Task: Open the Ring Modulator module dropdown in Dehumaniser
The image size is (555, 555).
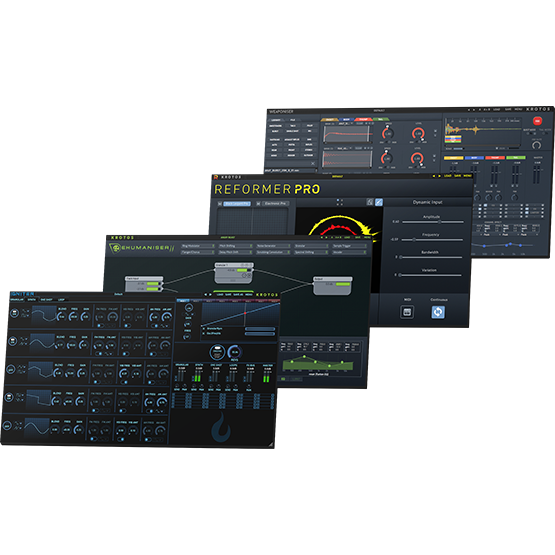Action: point(198,246)
